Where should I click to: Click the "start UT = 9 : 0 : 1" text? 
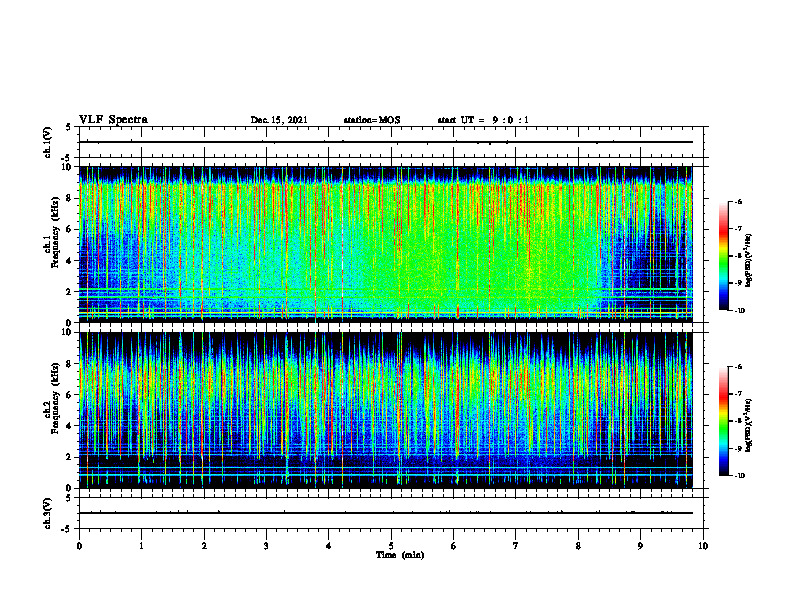(x=483, y=120)
